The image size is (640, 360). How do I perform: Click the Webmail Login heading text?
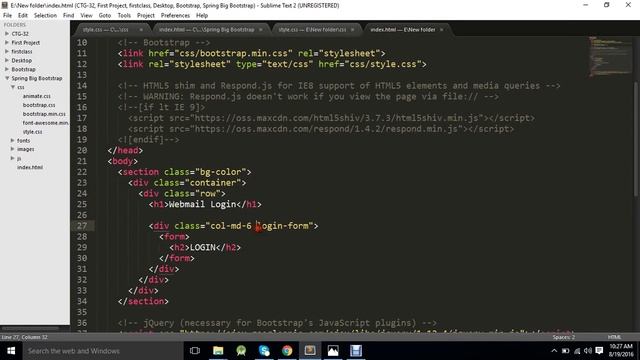(202, 204)
